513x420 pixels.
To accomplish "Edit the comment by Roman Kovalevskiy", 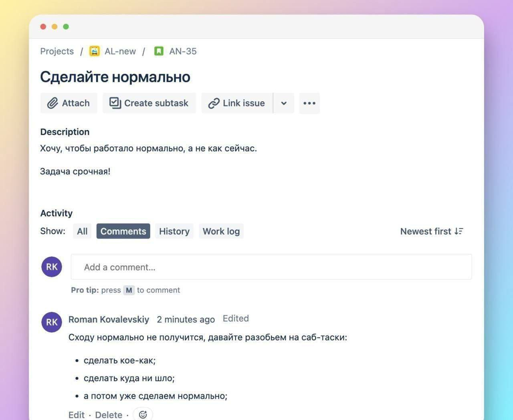I will pyautogui.click(x=77, y=415).
